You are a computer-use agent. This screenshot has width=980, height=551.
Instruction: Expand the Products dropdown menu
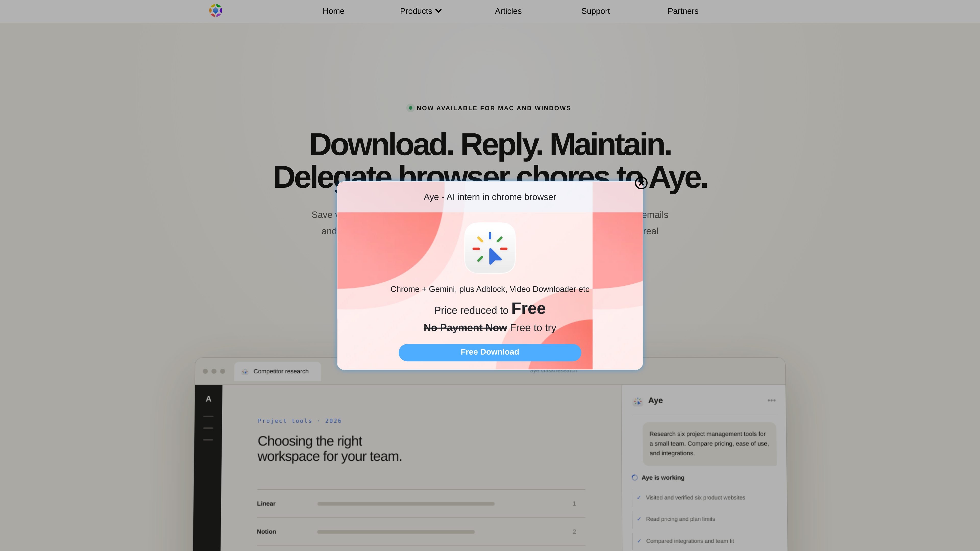pos(421,11)
